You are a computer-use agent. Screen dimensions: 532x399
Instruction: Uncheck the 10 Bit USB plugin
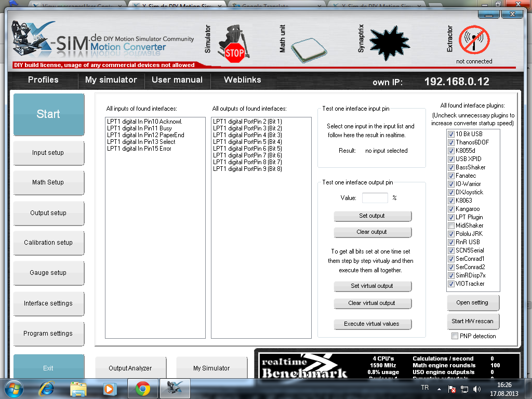coord(451,134)
